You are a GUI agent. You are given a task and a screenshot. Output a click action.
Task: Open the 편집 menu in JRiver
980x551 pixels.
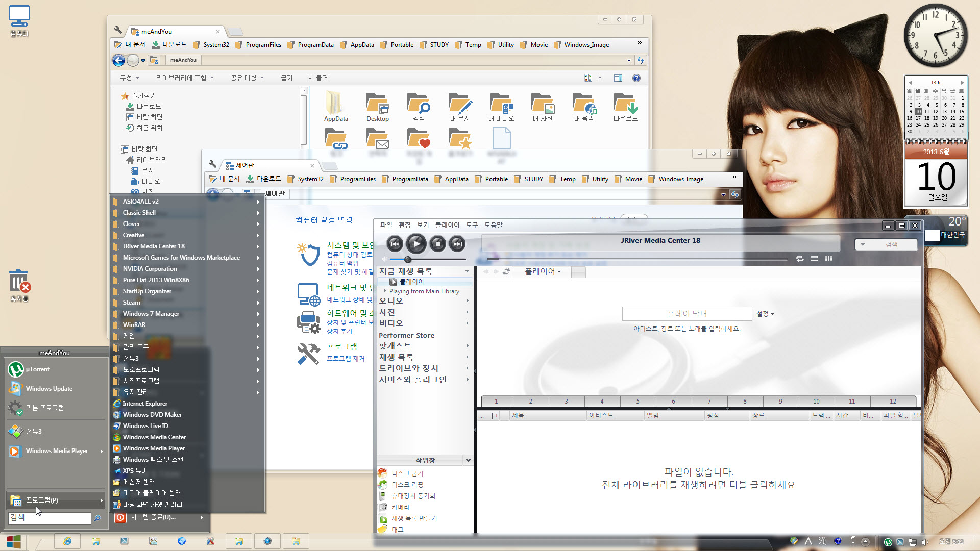pyautogui.click(x=404, y=225)
